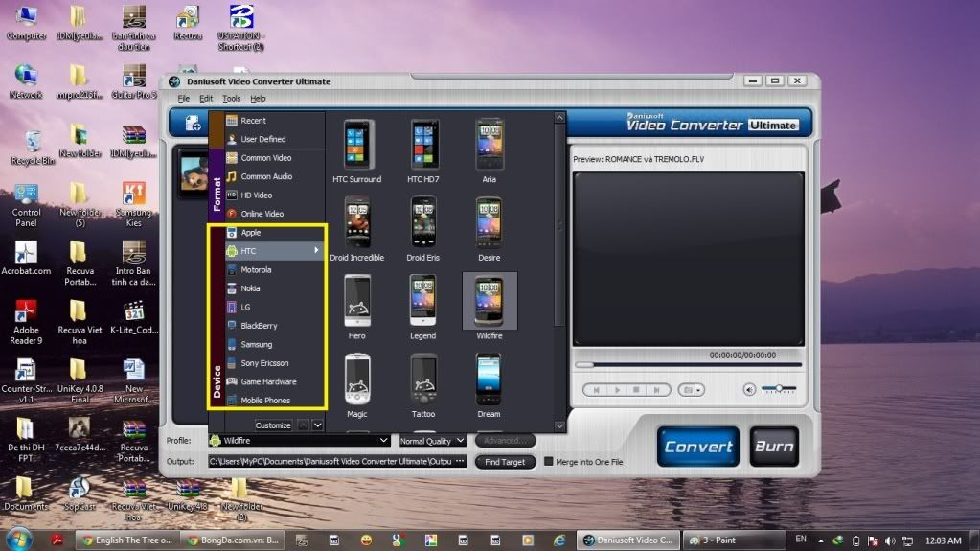
Task: Open the User Defined category
Action: 275,139
